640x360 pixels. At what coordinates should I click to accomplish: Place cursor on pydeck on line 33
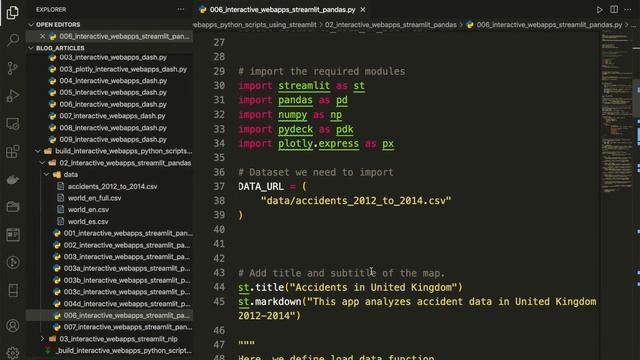[296, 129]
